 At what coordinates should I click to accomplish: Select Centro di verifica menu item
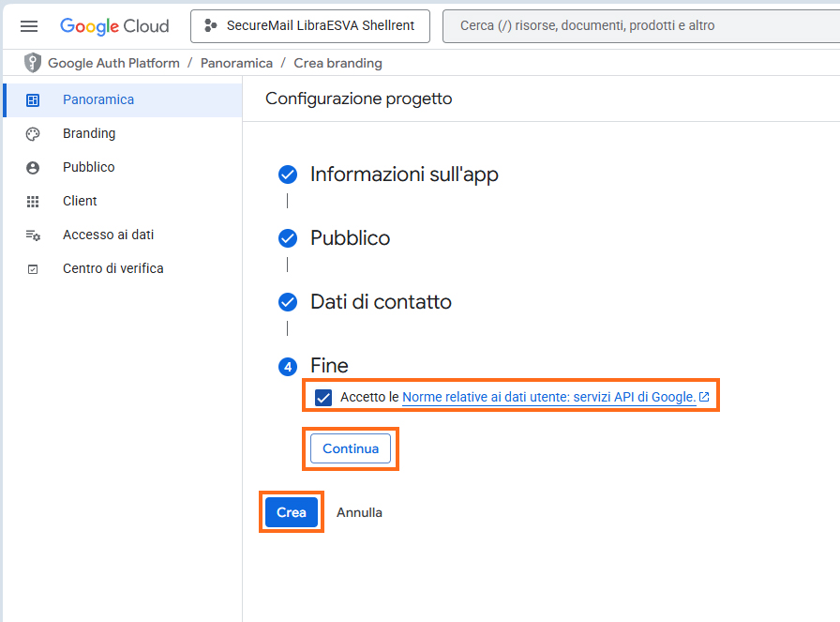coord(112,269)
